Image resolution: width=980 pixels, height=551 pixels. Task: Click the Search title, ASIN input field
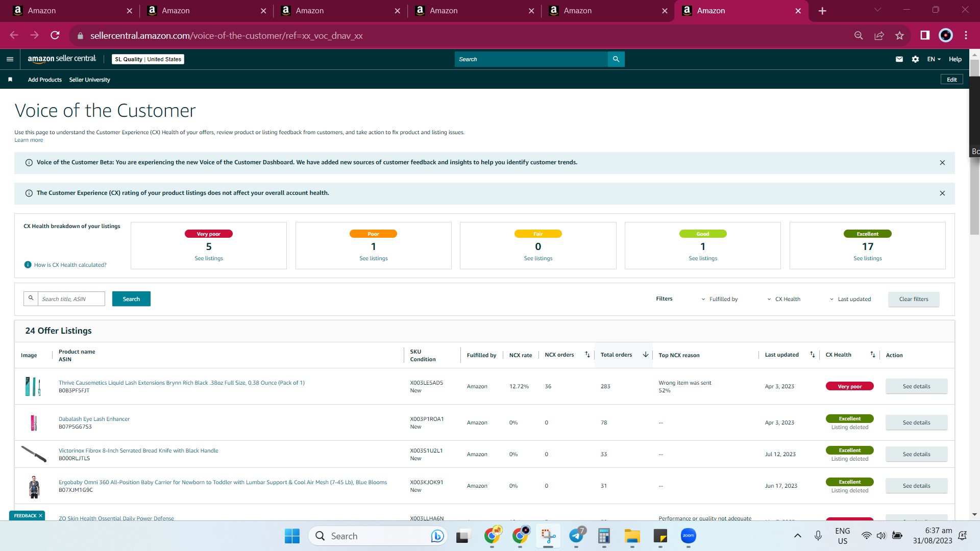point(71,299)
